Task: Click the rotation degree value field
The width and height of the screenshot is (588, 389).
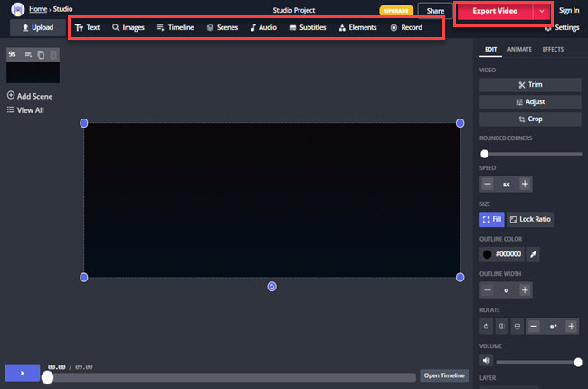Action: point(553,327)
